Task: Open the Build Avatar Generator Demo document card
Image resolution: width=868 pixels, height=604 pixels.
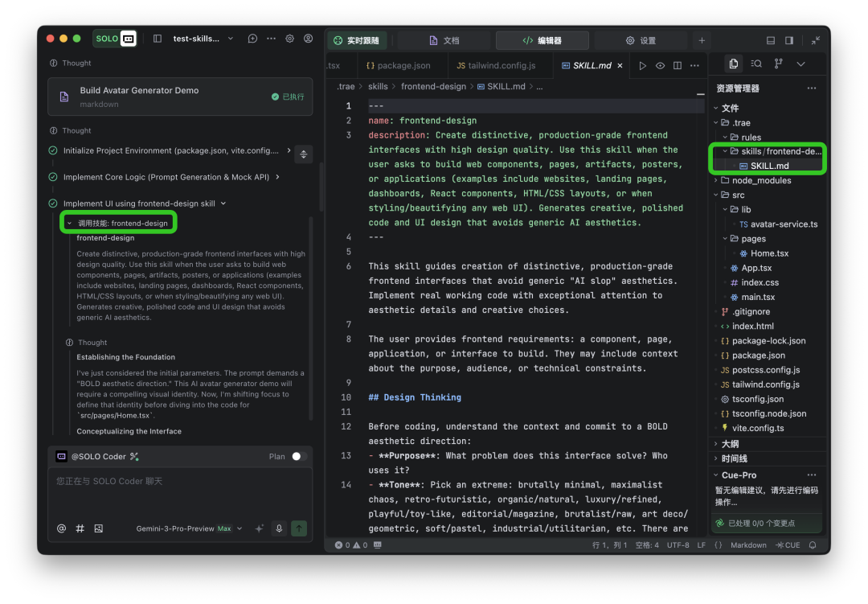Action: click(x=180, y=97)
